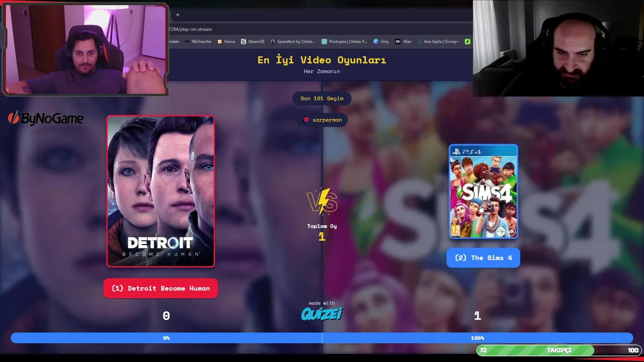The width and height of the screenshot is (644, 362).
Task: Click The Sims 4 vote count 1
Action: [x=477, y=316]
